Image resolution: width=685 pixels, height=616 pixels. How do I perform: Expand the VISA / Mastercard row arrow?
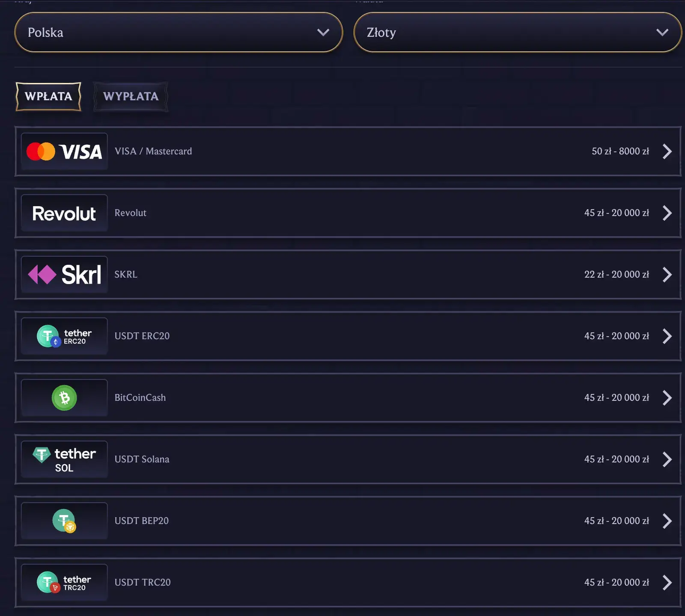[x=667, y=151]
